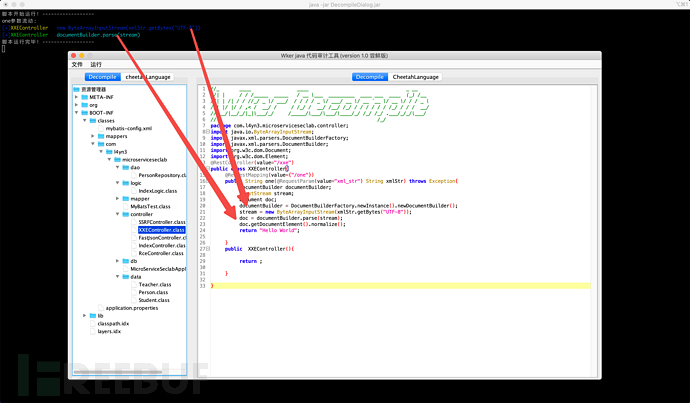Screen dimensions: 690x403
Task: Collapse the classes tree node
Action: [84, 121]
